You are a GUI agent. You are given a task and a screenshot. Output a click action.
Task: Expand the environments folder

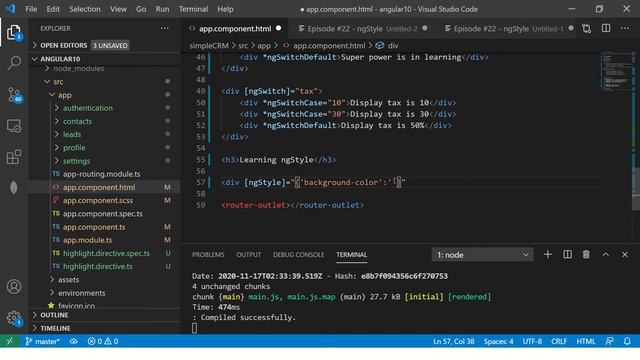point(81,293)
